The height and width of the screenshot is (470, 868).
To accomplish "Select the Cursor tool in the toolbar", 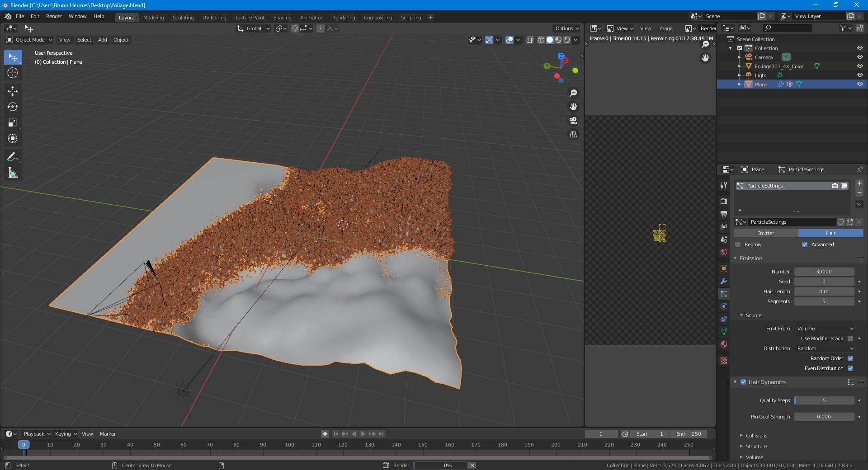I will pos(13,73).
